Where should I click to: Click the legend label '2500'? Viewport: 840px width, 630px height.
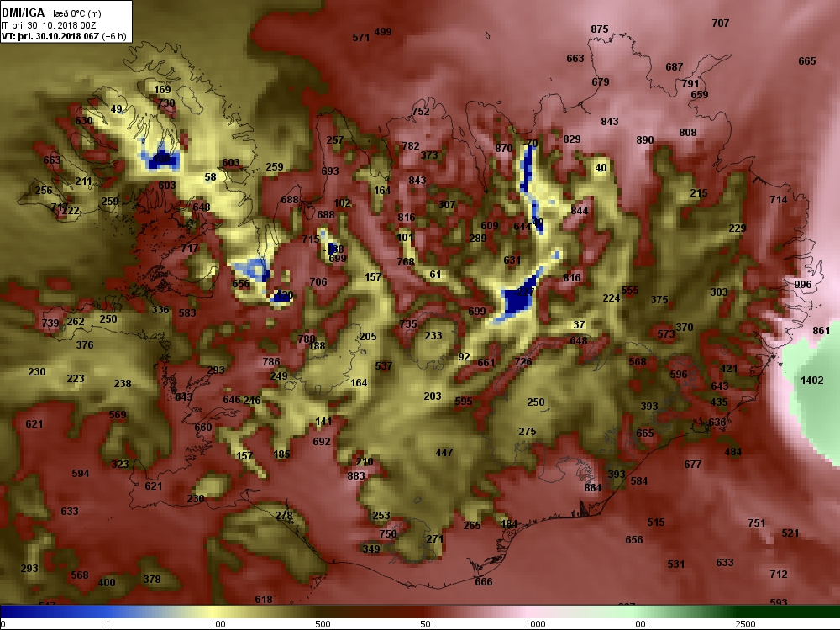coord(745,624)
